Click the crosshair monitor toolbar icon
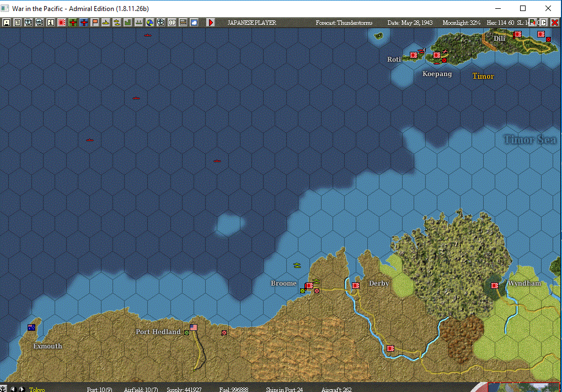The image size is (562, 392). pyautogui.click(x=161, y=23)
